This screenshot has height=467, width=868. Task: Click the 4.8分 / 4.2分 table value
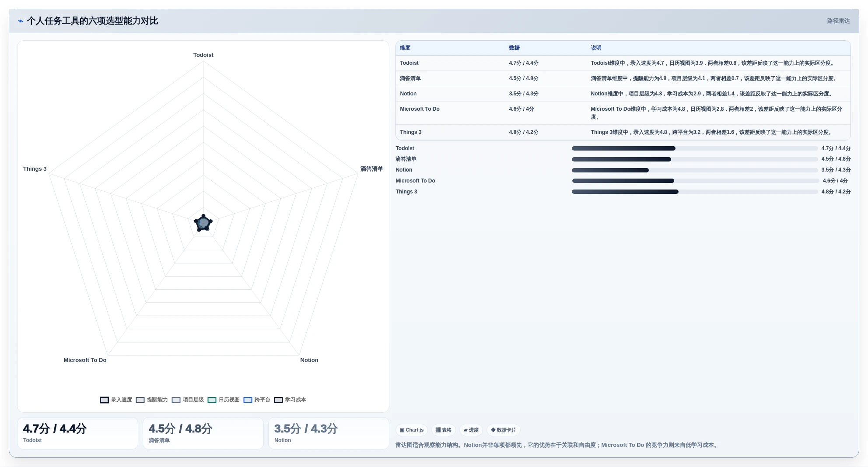tap(524, 132)
